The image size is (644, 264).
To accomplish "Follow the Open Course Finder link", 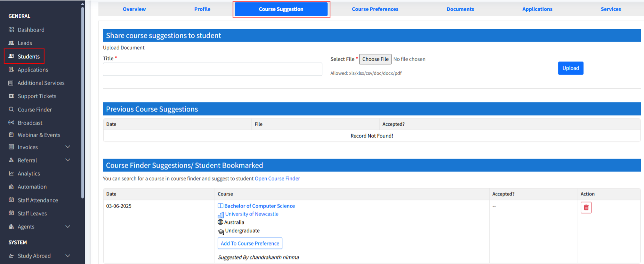I will point(277,179).
